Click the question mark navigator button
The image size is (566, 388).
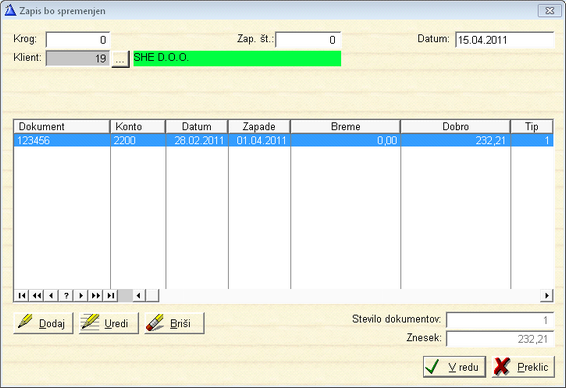coord(66,296)
